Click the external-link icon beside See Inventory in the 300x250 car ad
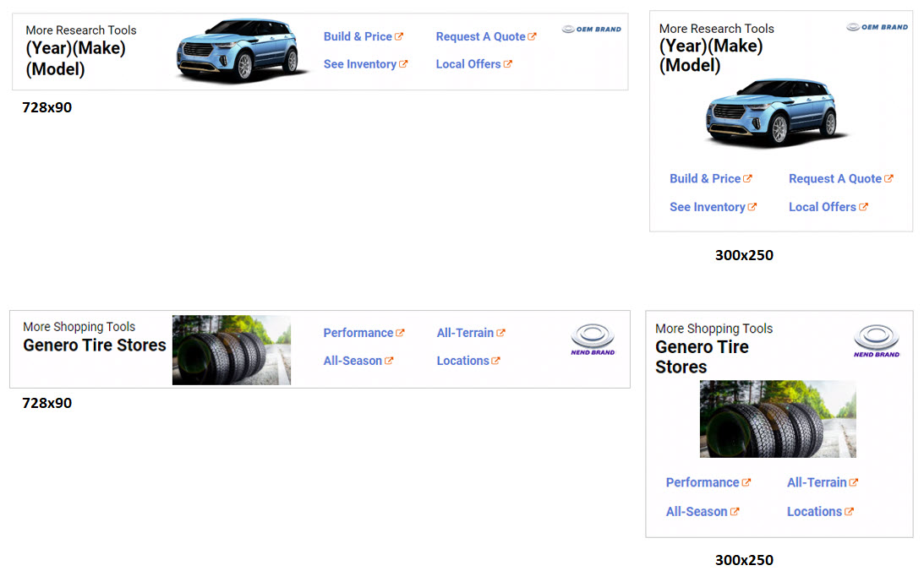The width and height of the screenshot is (924, 571). point(752,207)
